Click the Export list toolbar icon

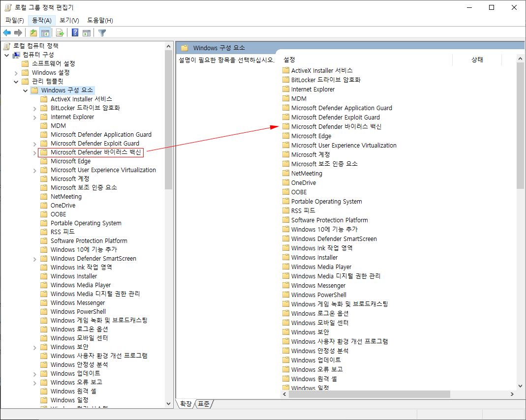(x=60, y=32)
